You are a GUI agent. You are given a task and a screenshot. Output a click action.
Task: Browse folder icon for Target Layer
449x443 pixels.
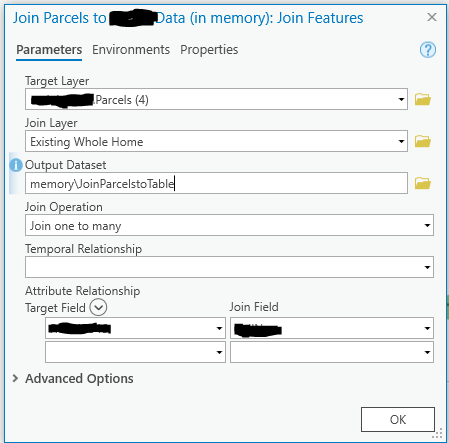tap(423, 99)
